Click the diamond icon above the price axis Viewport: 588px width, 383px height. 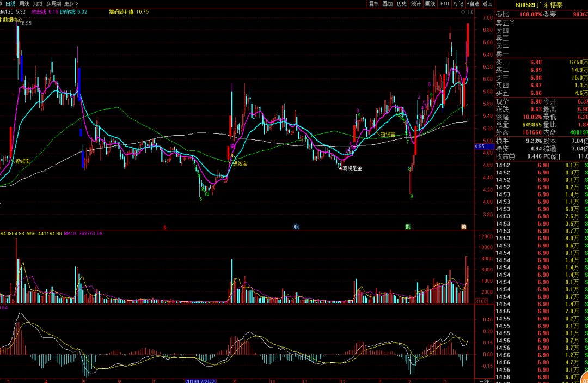tap(462, 11)
